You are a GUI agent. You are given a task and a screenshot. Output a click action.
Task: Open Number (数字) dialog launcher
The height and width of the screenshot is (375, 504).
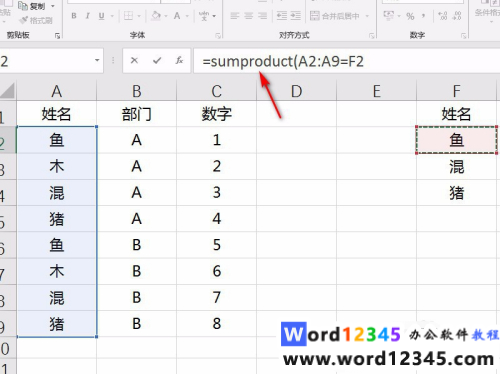[464, 36]
